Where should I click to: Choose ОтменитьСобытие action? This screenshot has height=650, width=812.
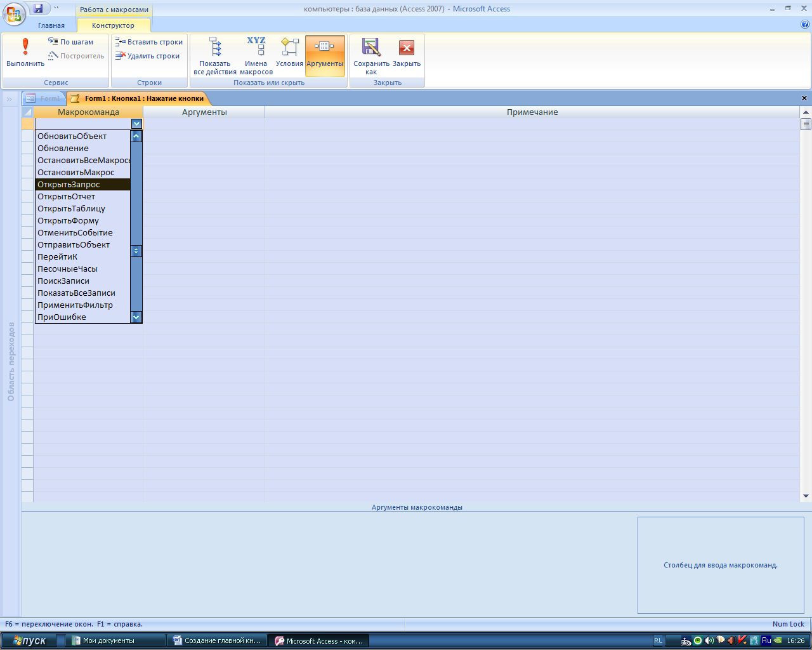(x=82, y=232)
